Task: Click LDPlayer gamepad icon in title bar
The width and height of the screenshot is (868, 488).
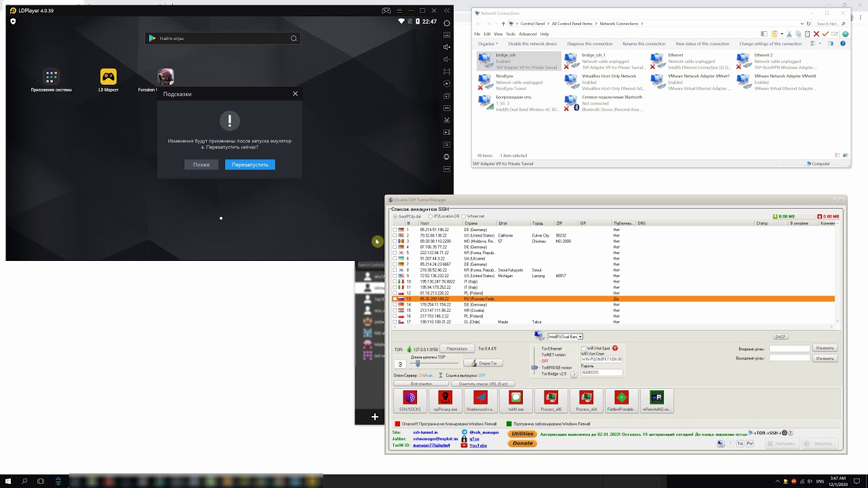Action: [x=386, y=11]
